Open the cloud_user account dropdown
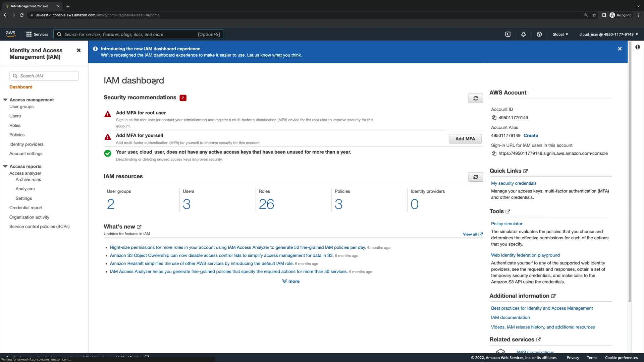This screenshot has width=644, height=362. pos(608,34)
